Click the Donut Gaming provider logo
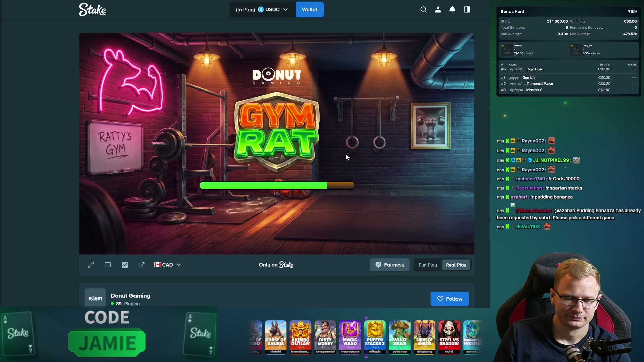This screenshot has width=644, height=362. tap(95, 298)
